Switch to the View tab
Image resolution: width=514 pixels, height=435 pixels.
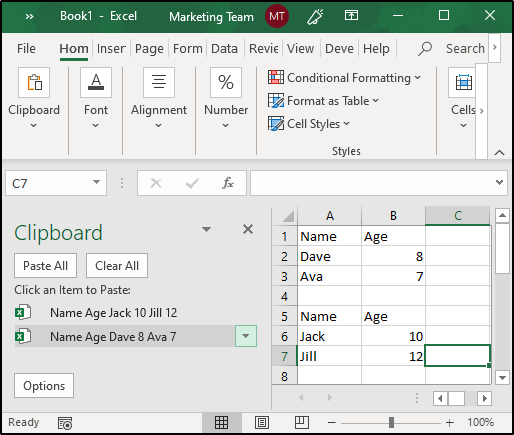click(x=301, y=49)
